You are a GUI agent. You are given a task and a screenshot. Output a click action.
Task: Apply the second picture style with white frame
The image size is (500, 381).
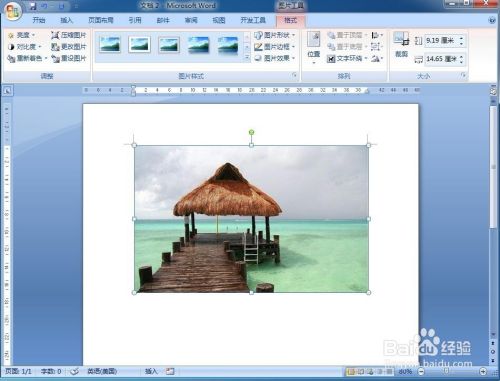click(x=139, y=45)
